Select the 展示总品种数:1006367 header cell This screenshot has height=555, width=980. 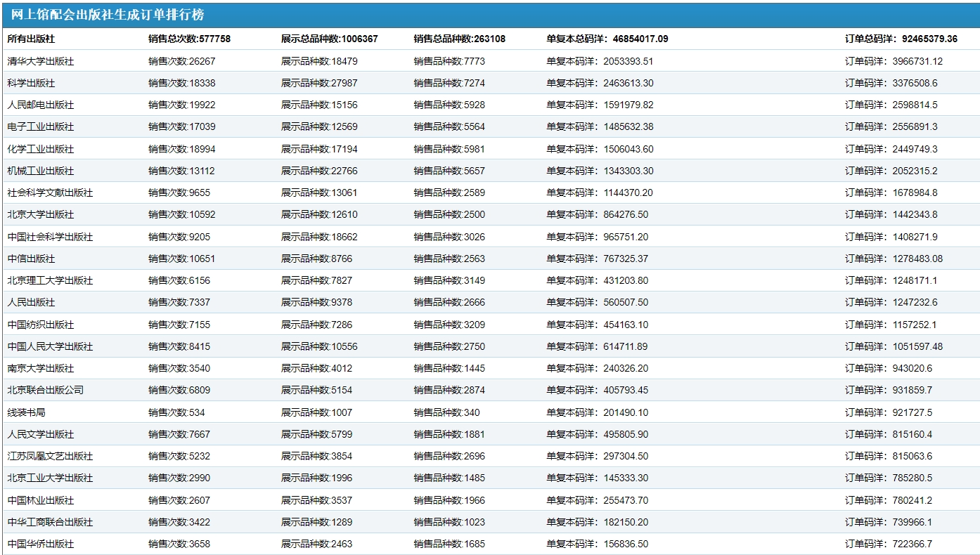pyautogui.click(x=329, y=39)
